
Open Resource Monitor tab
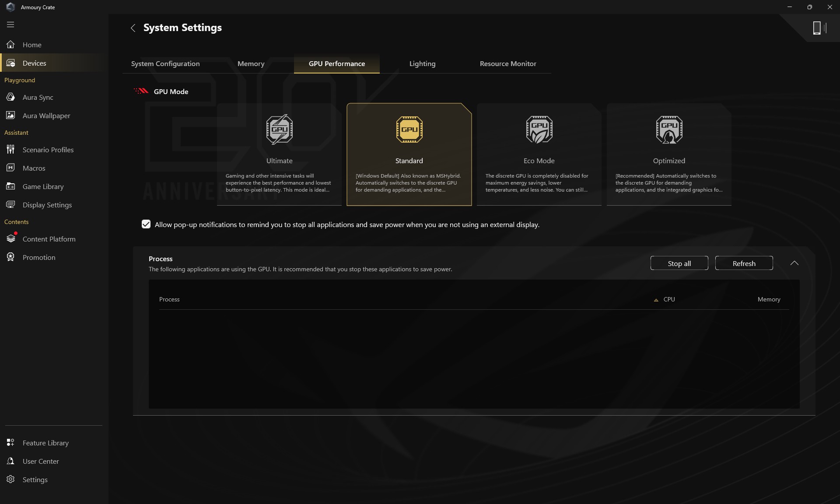click(x=508, y=64)
